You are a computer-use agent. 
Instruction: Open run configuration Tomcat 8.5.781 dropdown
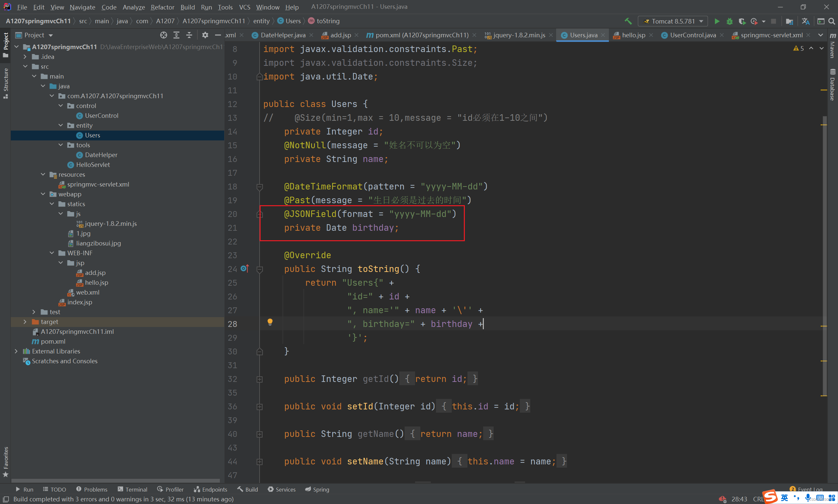(x=673, y=21)
